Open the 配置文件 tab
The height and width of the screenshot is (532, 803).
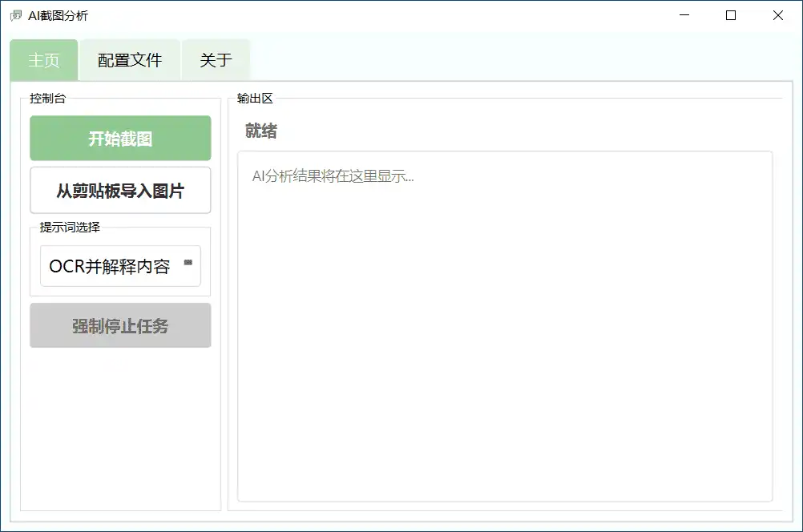(x=130, y=60)
